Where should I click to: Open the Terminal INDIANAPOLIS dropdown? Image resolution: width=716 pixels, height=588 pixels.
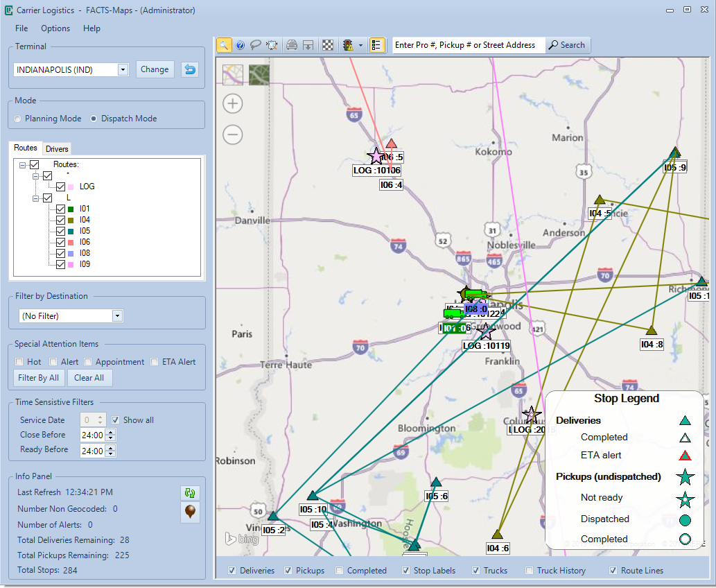point(123,69)
